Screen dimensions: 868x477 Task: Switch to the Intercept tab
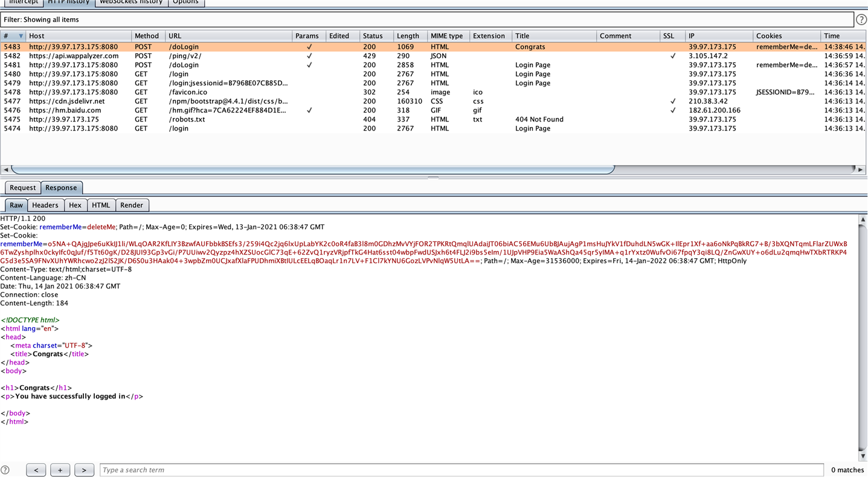pyautogui.click(x=23, y=2)
